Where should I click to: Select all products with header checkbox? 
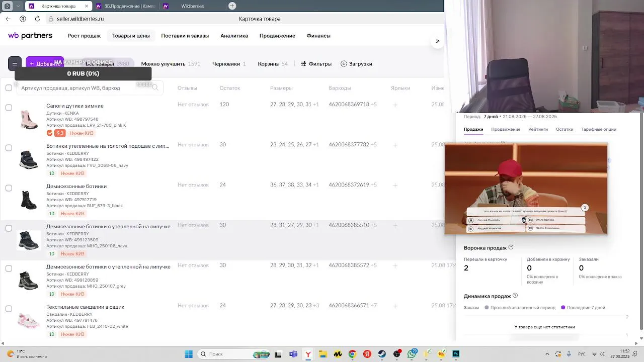pos(9,88)
